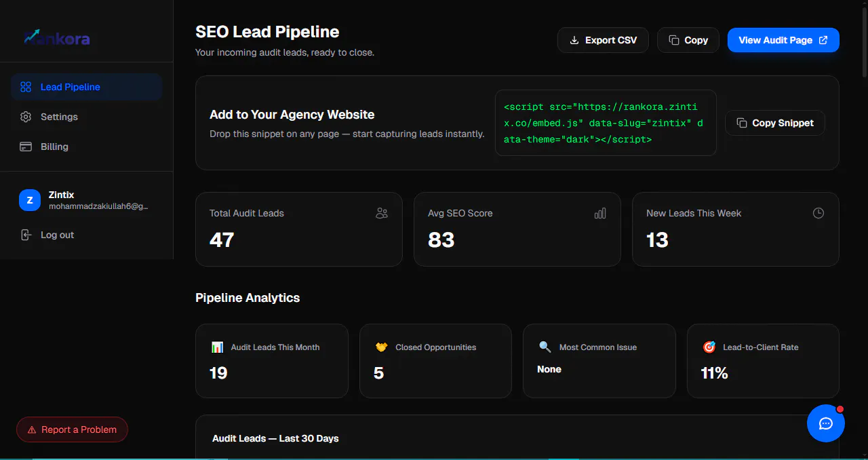Click the Lead Pipeline grid icon

[26, 87]
